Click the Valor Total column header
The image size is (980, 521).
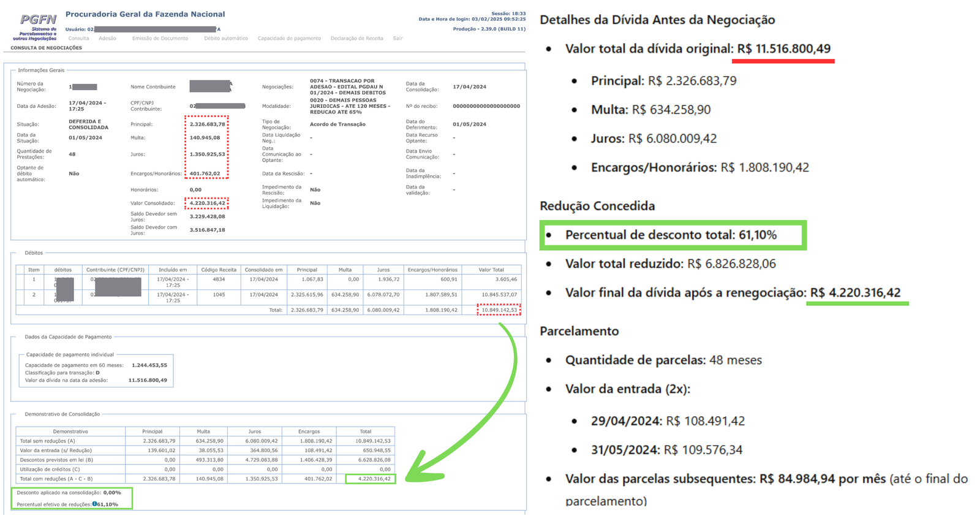[x=491, y=270]
